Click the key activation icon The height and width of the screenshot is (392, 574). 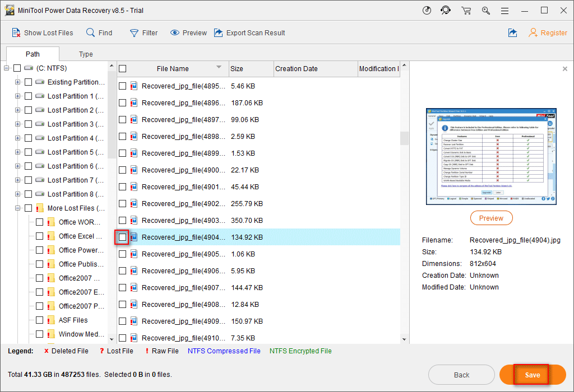[486, 11]
